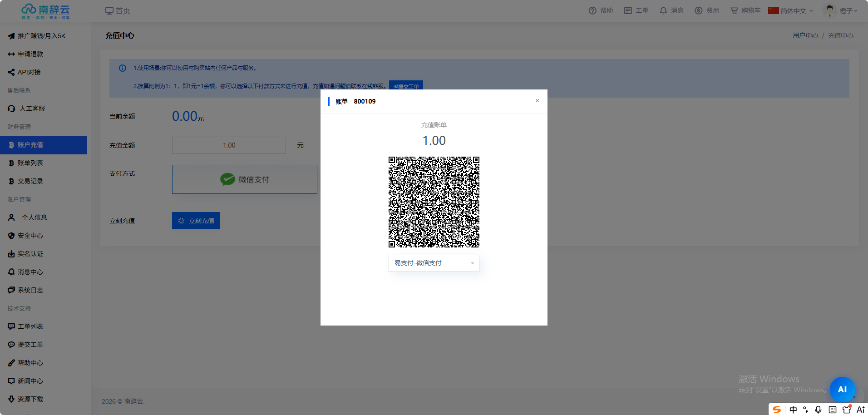Open the soft keyboard icon in the input bar

[x=832, y=410]
